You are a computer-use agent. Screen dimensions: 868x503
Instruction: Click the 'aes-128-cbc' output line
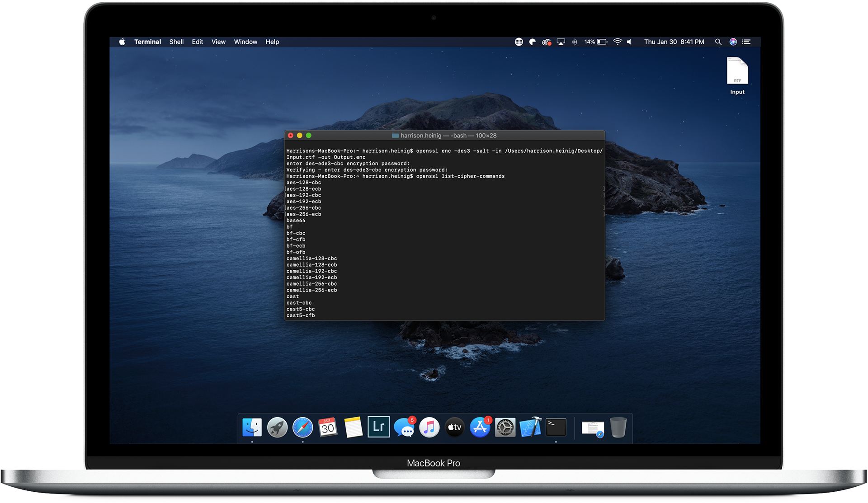[x=304, y=183]
